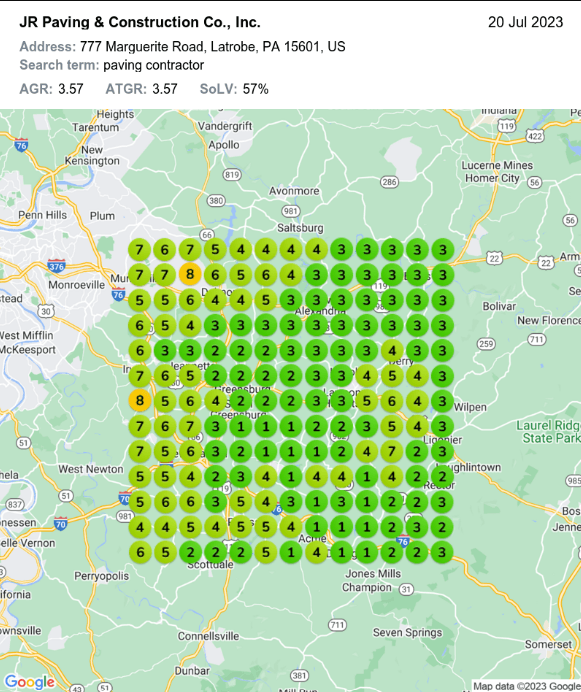Viewport: 581px width, 692px height.
Task: Click the Plum town label
Action: click(x=102, y=216)
